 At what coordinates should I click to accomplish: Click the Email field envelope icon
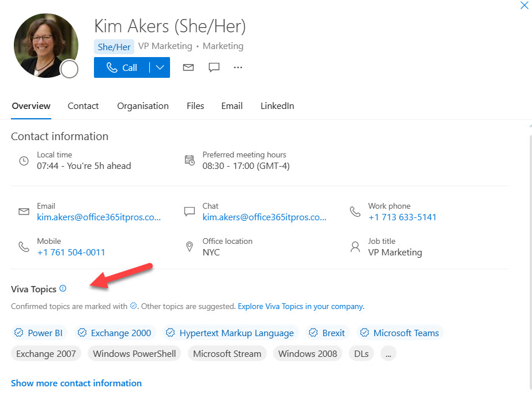[x=24, y=212]
